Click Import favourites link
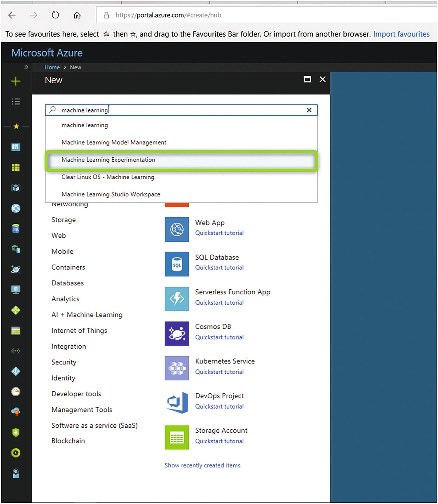The image size is (438, 504). click(x=401, y=34)
